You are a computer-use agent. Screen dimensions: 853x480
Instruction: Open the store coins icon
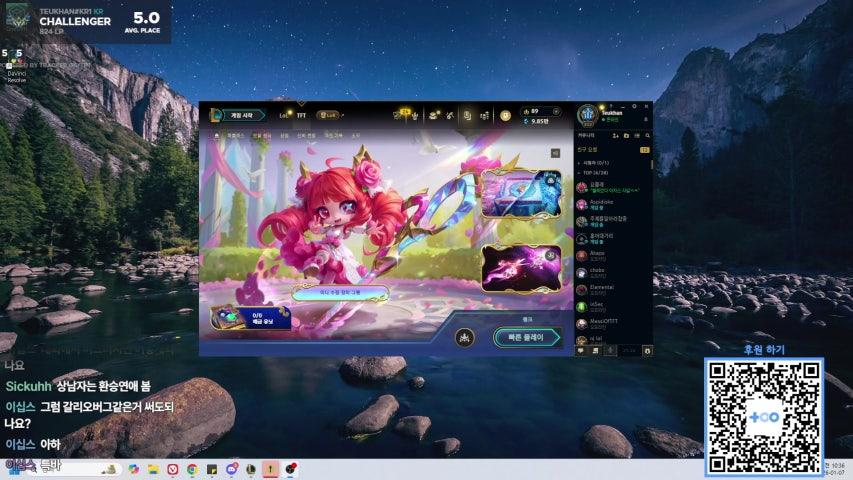[x=484, y=115]
